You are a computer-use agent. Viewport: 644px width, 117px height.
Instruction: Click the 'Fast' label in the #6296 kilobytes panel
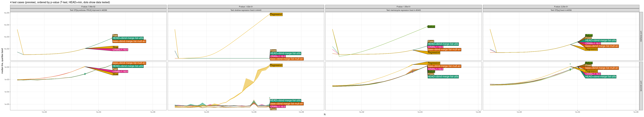click(115, 36)
